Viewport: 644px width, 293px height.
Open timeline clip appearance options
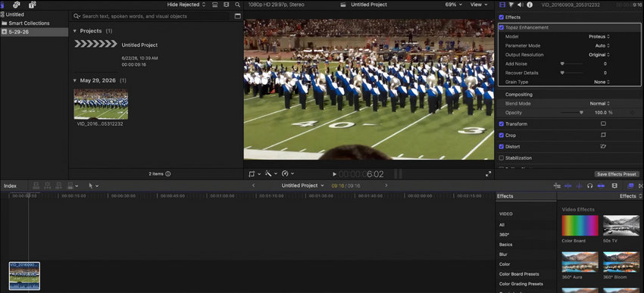(x=614, y=185)
